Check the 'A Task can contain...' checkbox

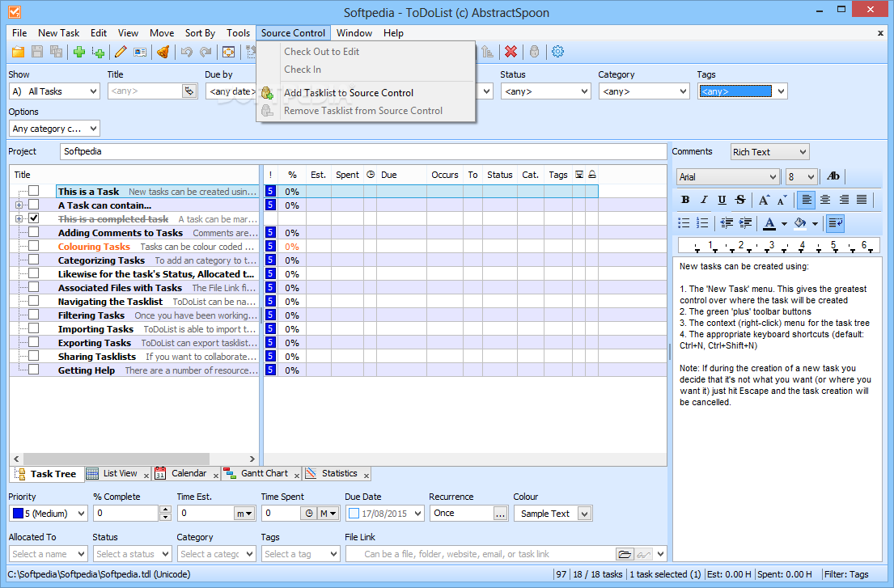(x=34, y=205)
